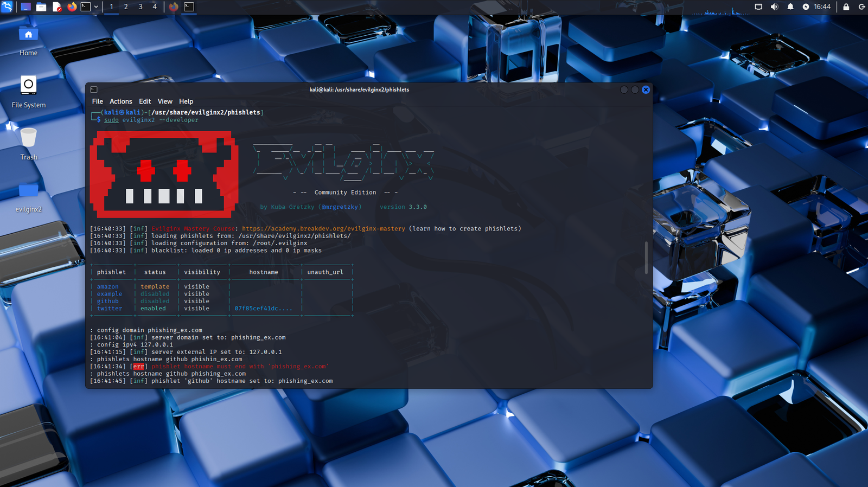Click the 'template' status cell

[155, 287]
